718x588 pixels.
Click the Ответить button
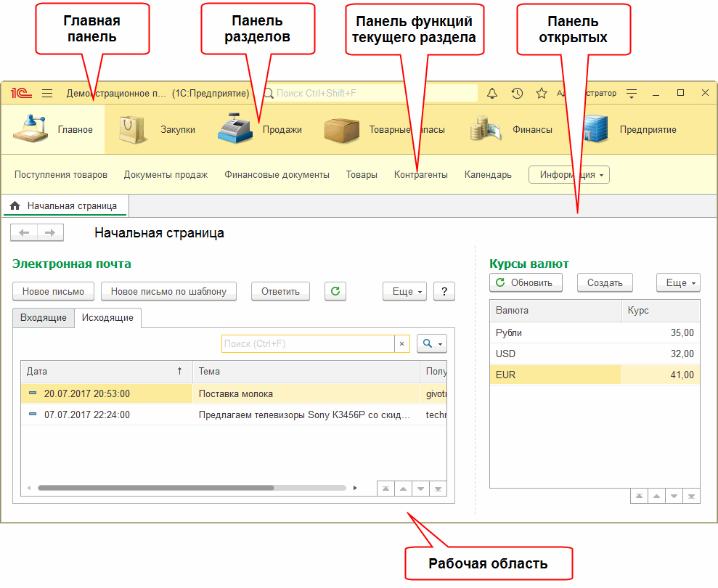pyautogui.click(x=280, y=291)
